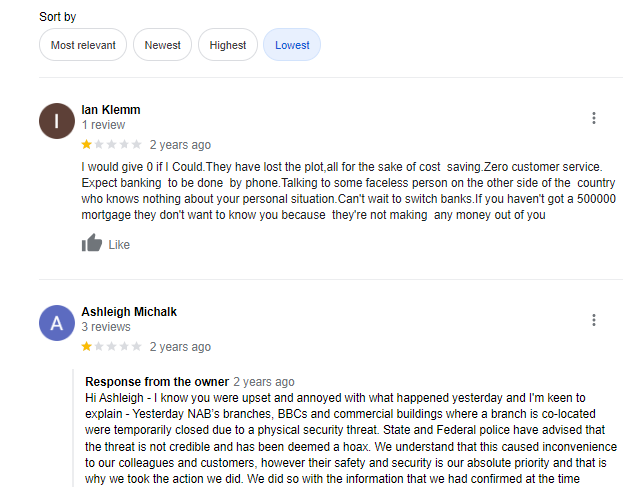This screenshot has height=492, width=629.
Task: Open Ian Klemm's profile name link
Action: (111, 109)
